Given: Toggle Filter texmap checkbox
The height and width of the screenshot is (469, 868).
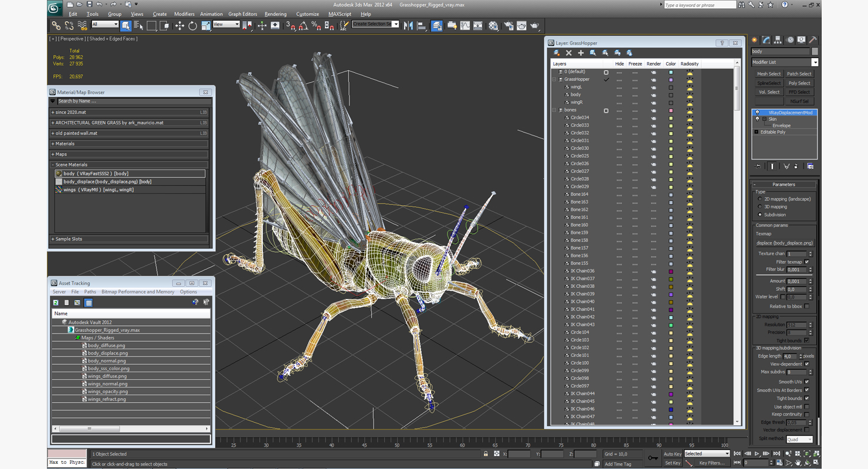Looking at the screenshot, I should (806, 262).
